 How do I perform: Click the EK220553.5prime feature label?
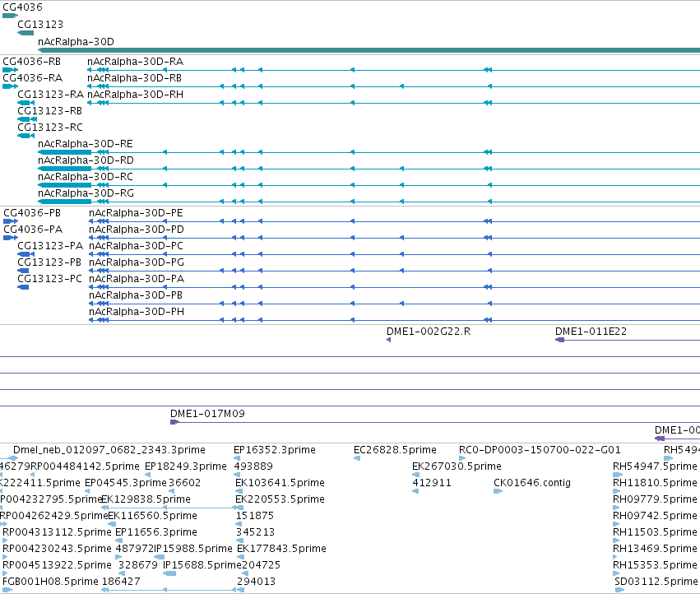[280, 499]
